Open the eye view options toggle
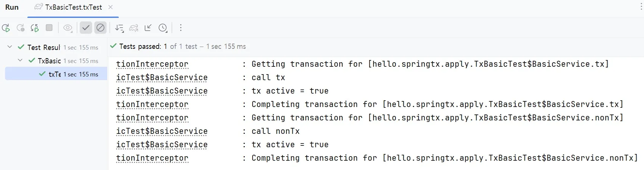The height and width of the screenshot is (170, 644). click(68, 28)
